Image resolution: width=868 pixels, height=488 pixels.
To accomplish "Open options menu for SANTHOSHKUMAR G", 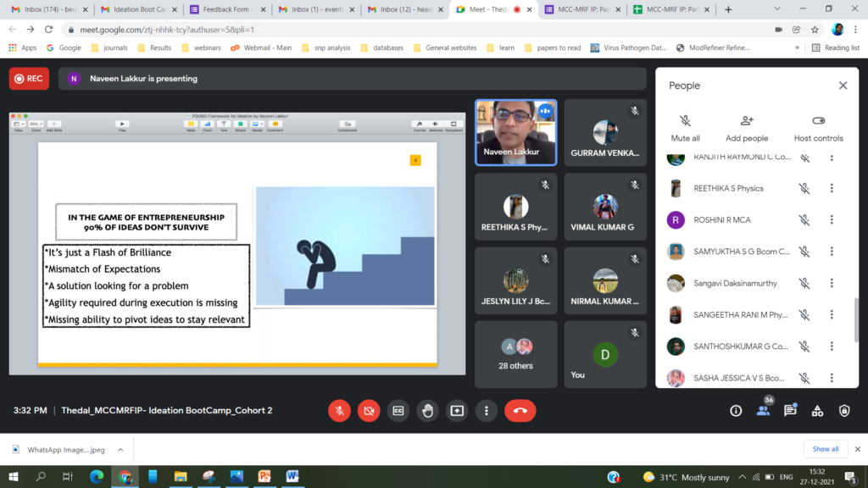I will (x=832, y=346).
